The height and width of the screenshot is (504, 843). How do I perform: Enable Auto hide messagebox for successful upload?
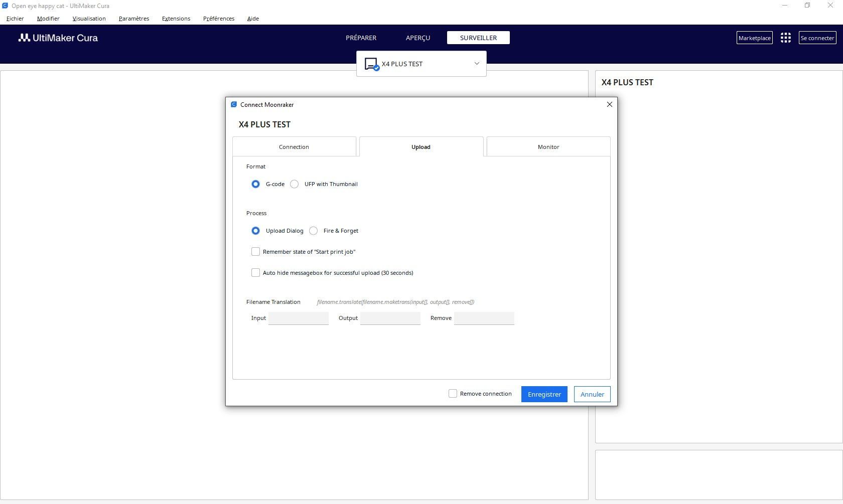[x=255, y=273]
